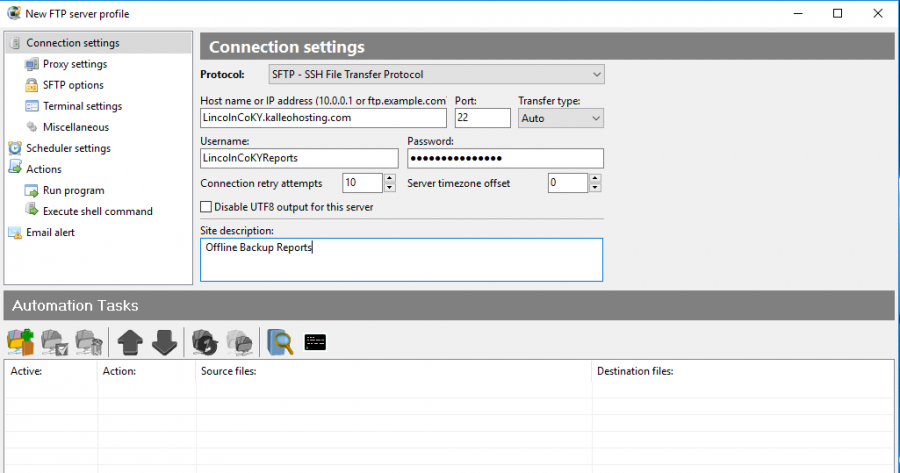Increase connection retry attempts using up arrow
900x473 pixels.
pos(376,178)
